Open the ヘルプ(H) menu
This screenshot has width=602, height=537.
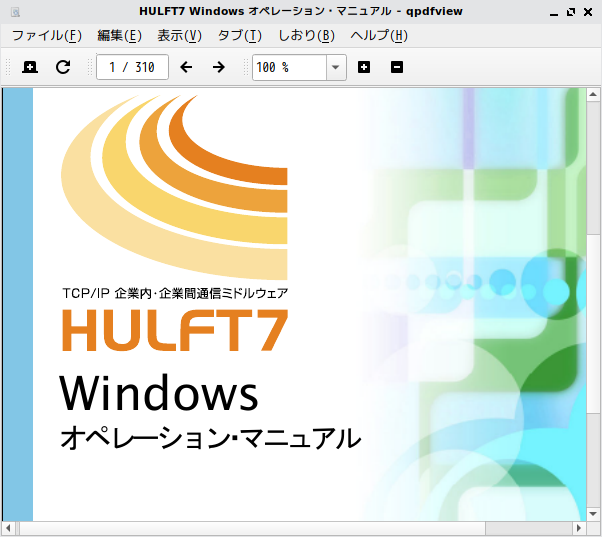point(379,36)
